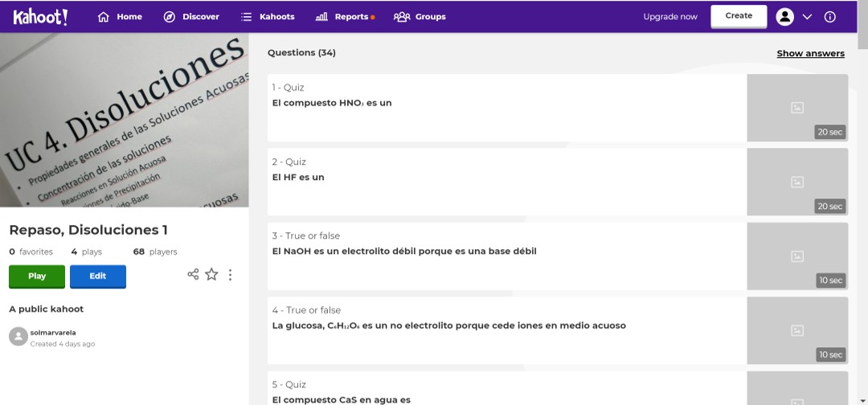The image size is (868, 405).
Task: Click the 10 sec badge on question 3
Action: tap(831, 280)
